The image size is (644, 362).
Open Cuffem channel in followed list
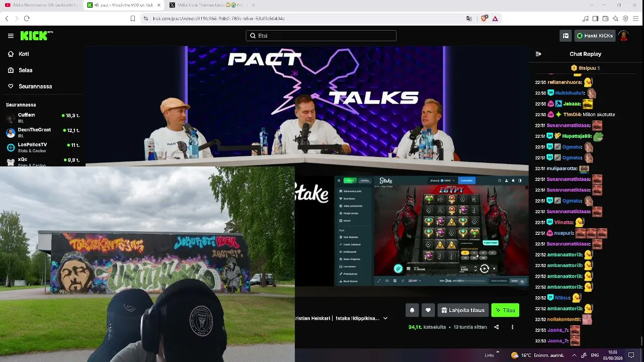pos(42,118)
